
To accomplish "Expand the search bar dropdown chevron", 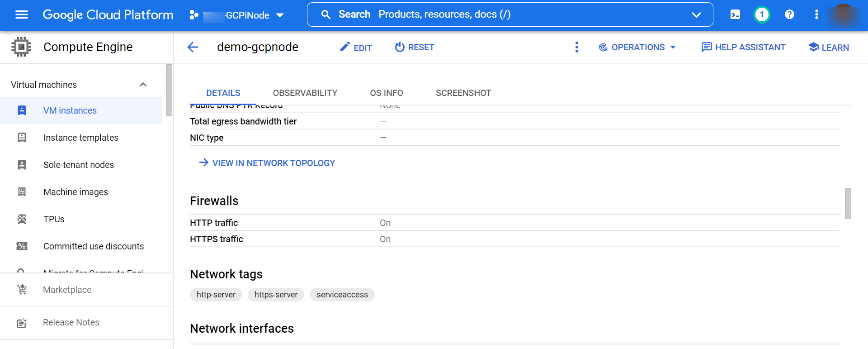I will point(696,15).
